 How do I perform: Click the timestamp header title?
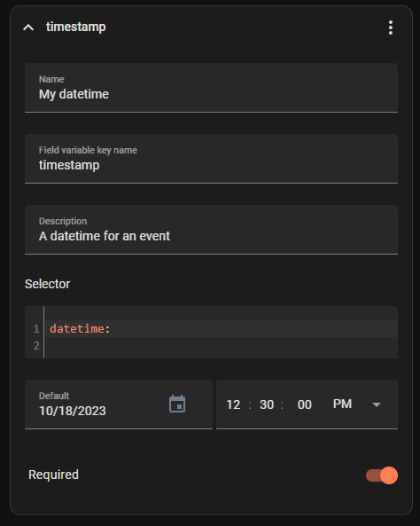tap(75, 27)
